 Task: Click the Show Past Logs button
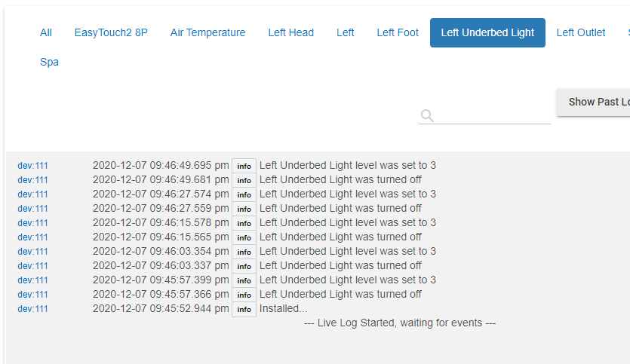(596, 102)
